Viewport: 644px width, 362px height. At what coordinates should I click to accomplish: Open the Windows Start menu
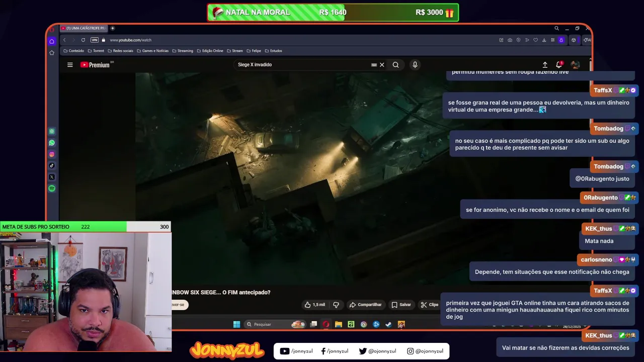(236, 324)
